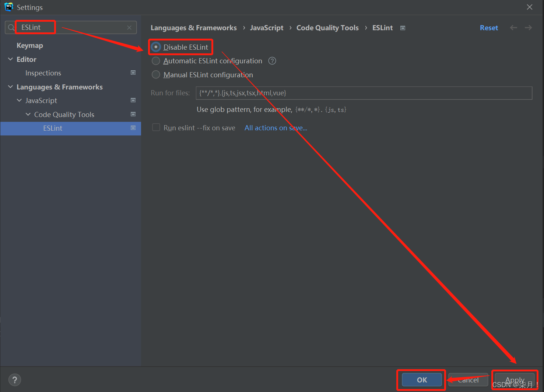This screenshot has height=392, width=544.
Task: Click project-level icon beside Code Quality Tools
Action: click(133, 114)
